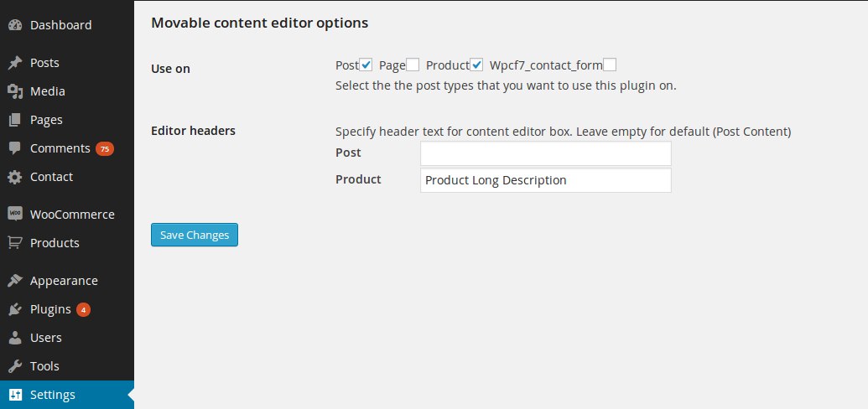
Task: Open the WooCommerce logo icon
Action: (x=15, y=215)
